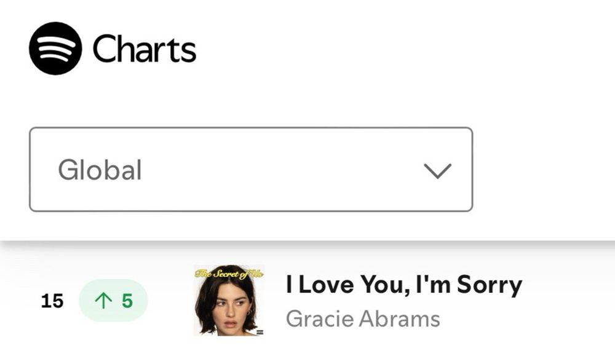
Task: Click the rank number 15
Action: (x=52, y=301)
